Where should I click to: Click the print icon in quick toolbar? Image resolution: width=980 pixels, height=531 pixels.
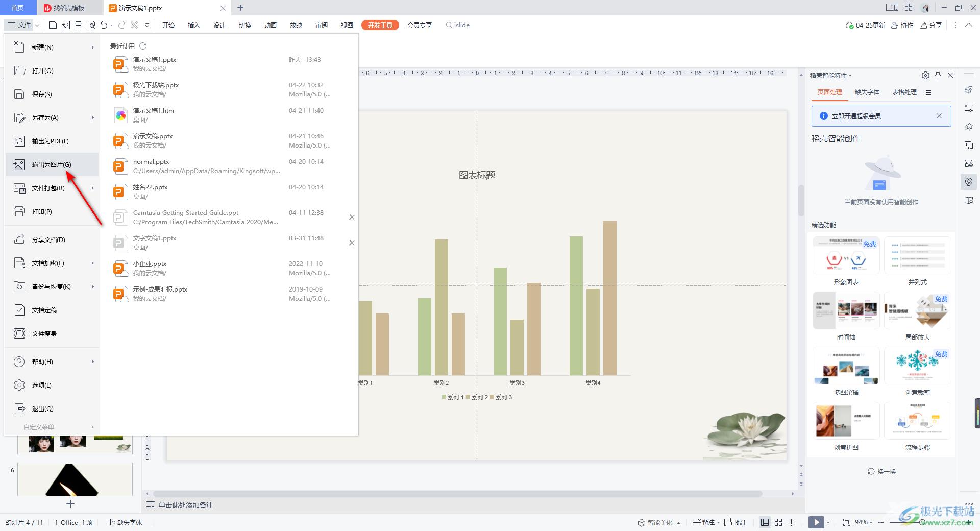pyautogui.click(x=78, y=25)
